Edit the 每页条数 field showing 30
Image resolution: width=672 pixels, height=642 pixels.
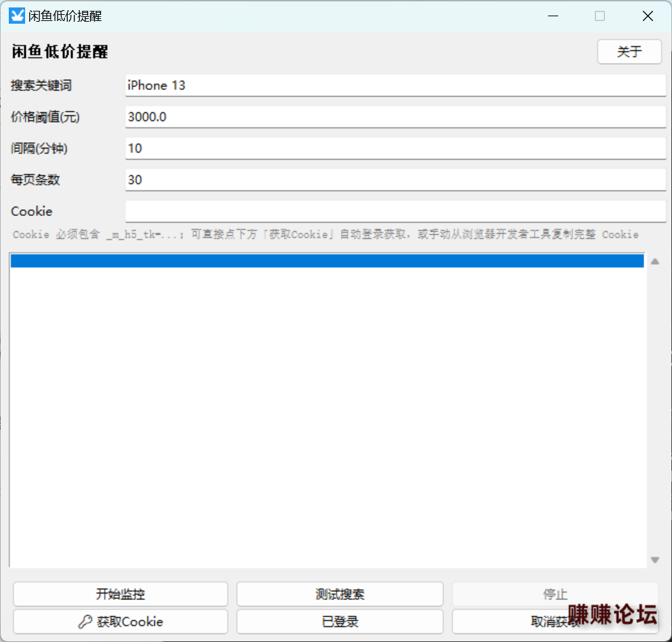point(395,179)
